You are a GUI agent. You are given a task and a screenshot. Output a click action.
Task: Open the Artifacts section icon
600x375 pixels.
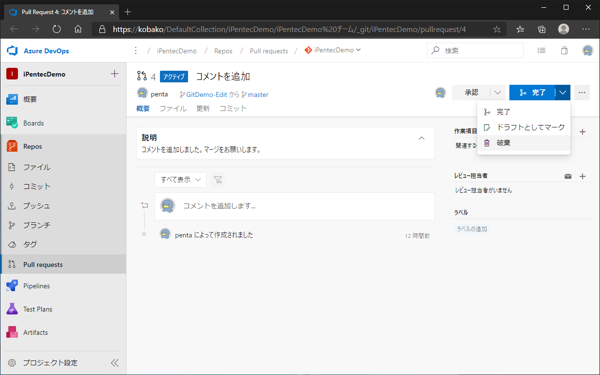point(12,332)
